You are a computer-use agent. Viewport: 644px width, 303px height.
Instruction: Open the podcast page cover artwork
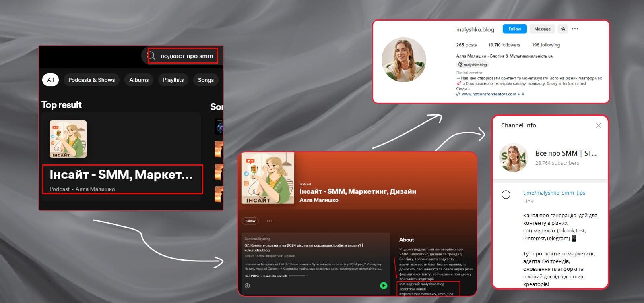(268, 178)
